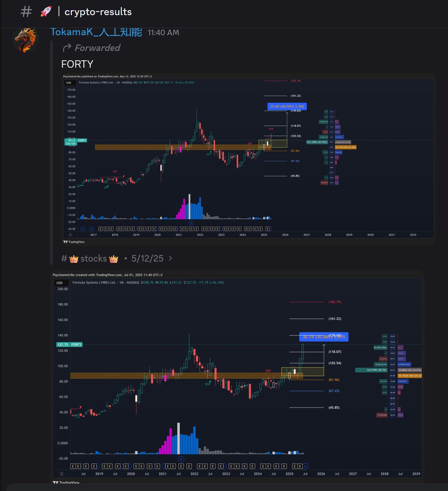Image resolution: width=448 pixels, height=491 pixels.
Task: Click the 143.079K (30.7%) volume profile label
Action: click(371, 370)
